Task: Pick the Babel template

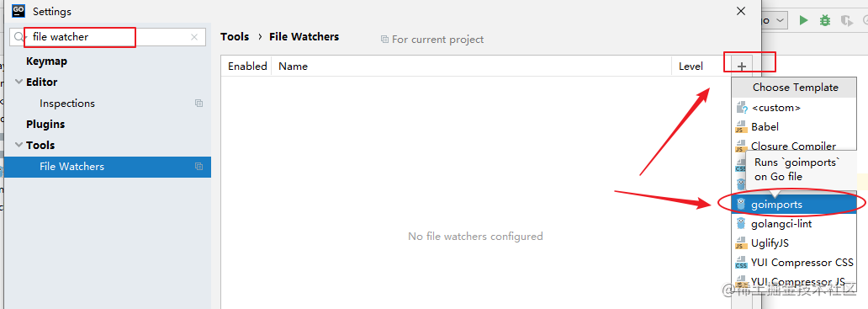Action: click(x=794, y=127)
